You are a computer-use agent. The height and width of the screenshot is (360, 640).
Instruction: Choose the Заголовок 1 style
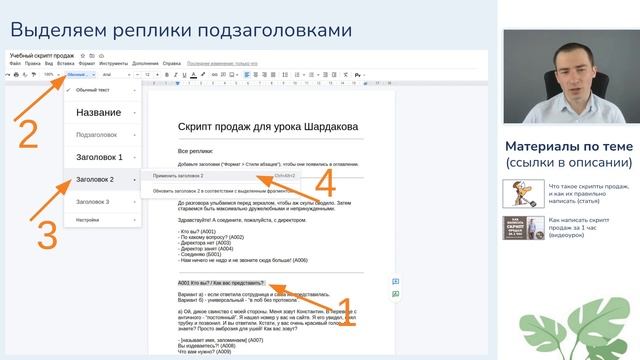pyautogui.click(x=102, y=157)
